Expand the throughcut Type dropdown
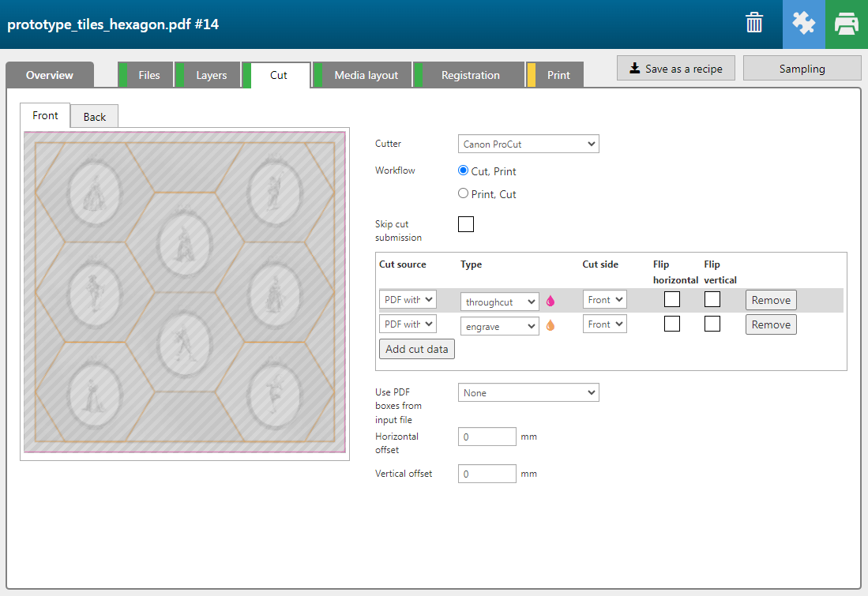Viewport: 868px width, 596px height. [499, 302]
